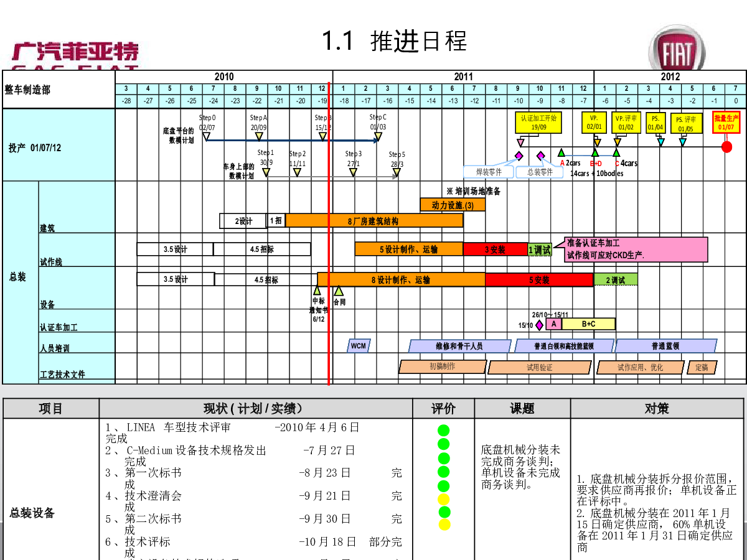The width and height of the screenshot is (747, 560).
Task: Click the 2012 year header
Action: pyautogui.click(x=670, y=77)
